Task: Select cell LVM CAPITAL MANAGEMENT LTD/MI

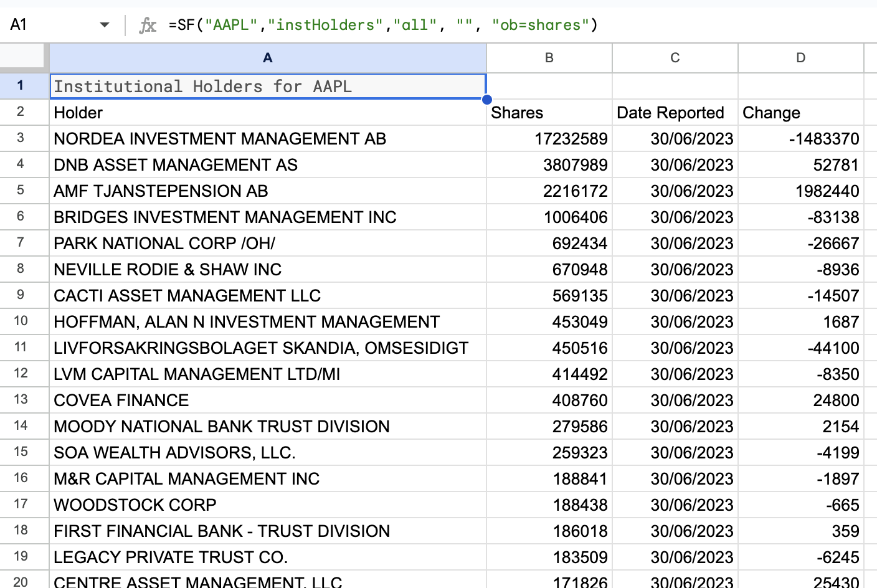Action: [x=268, y=374]
